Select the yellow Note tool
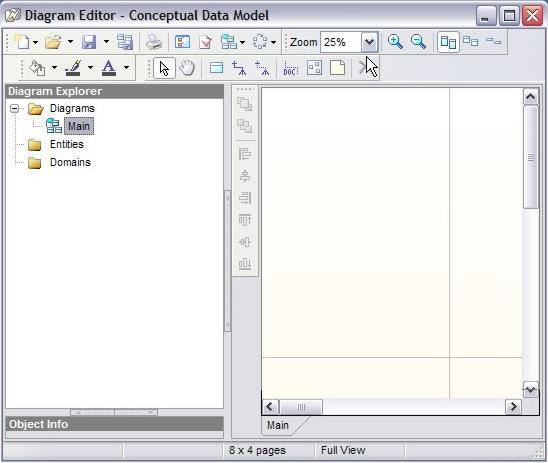Viewport: 548px width, 463px height. (x=338, y=68)
